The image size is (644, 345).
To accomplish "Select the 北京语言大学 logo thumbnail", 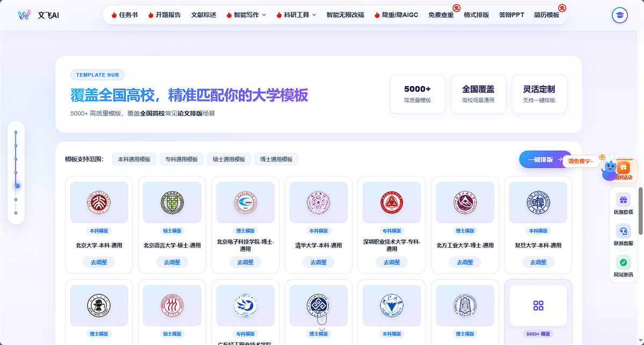I will point(172,202).
